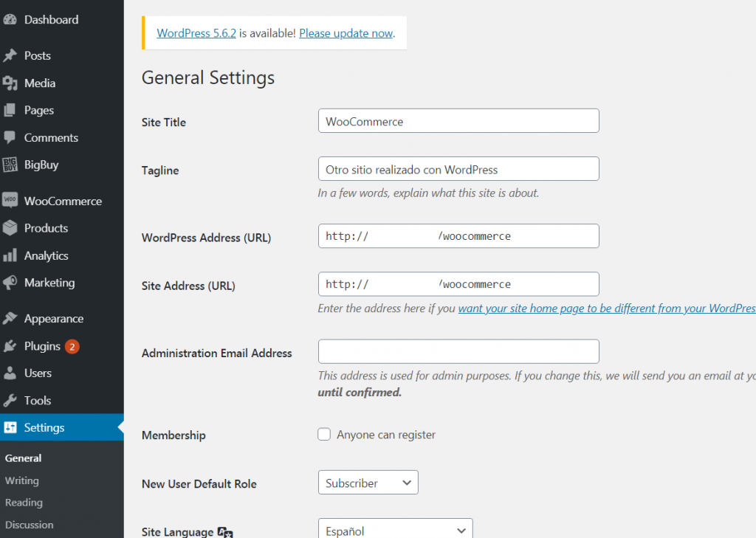
Task: Expand the Site Language Español dropdown
Action: [395, 530]
